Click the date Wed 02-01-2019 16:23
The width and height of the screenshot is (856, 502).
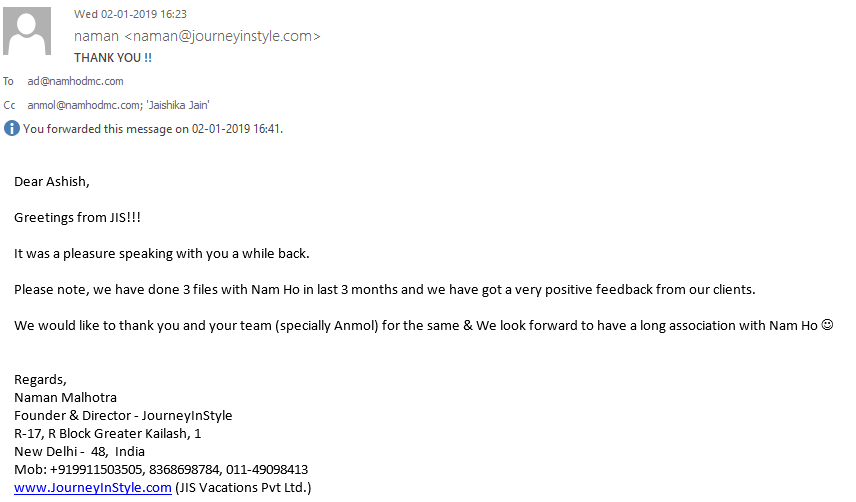click(x=130, y=14)
